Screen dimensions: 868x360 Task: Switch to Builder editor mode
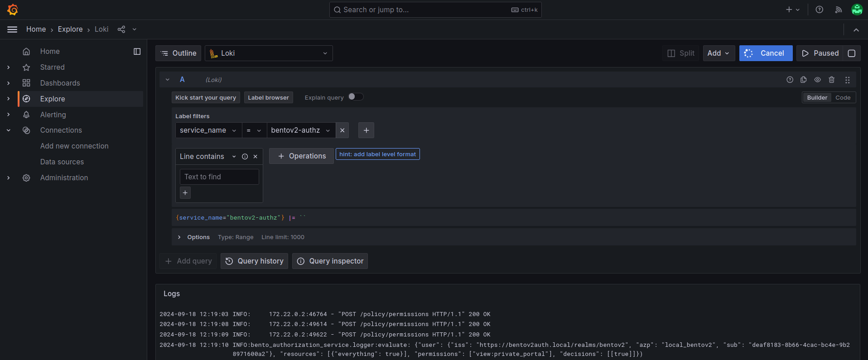pos(817,98)
